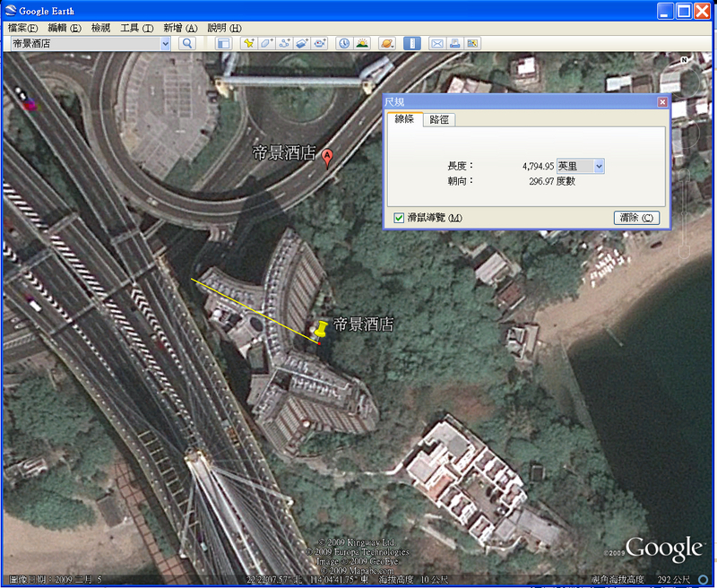Image resolution: width=717 pixels, height=588 pixels.
Task: Minimize the Google Earth window
Action: tap(665, 11)
